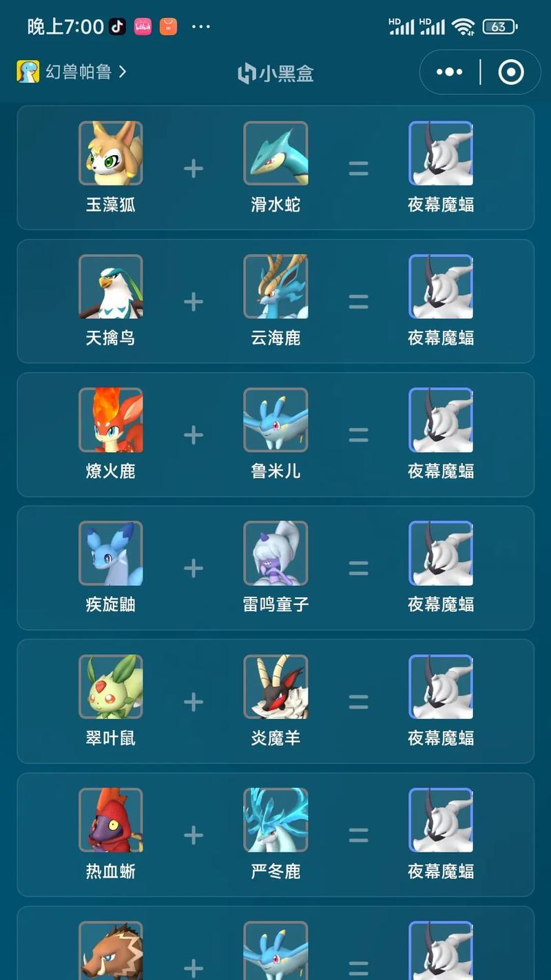This screenshot has height=980, width=551.
Task: Tap the 疾旋鼬 pal icon
Action: [x=110, y=553]
